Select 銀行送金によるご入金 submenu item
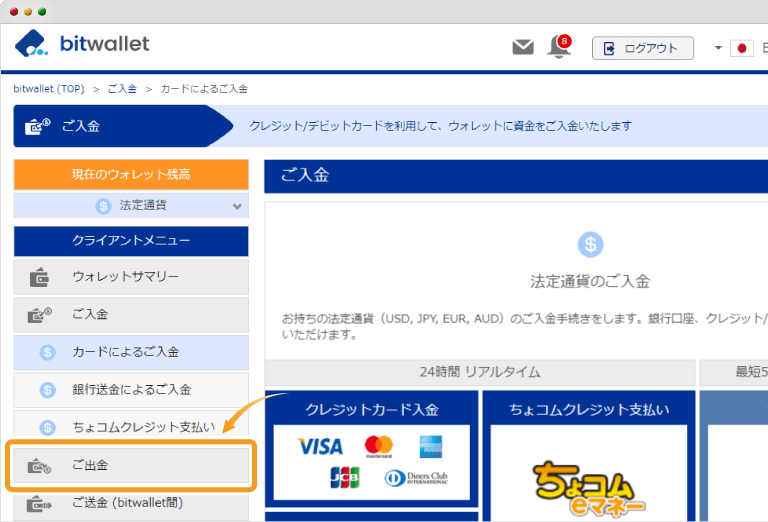 (131, 390)
